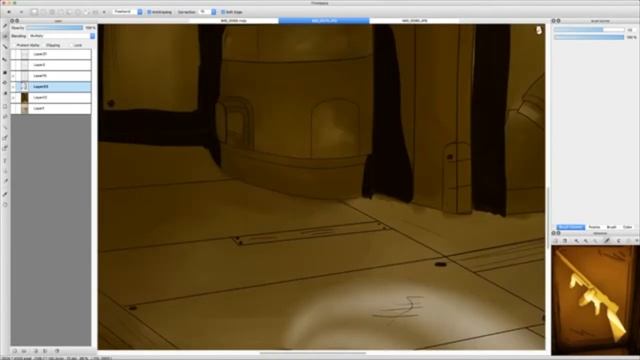640x360 pixels.
Task: Adjust the brush size slider in Brush Control
Action: coord(589,30)
